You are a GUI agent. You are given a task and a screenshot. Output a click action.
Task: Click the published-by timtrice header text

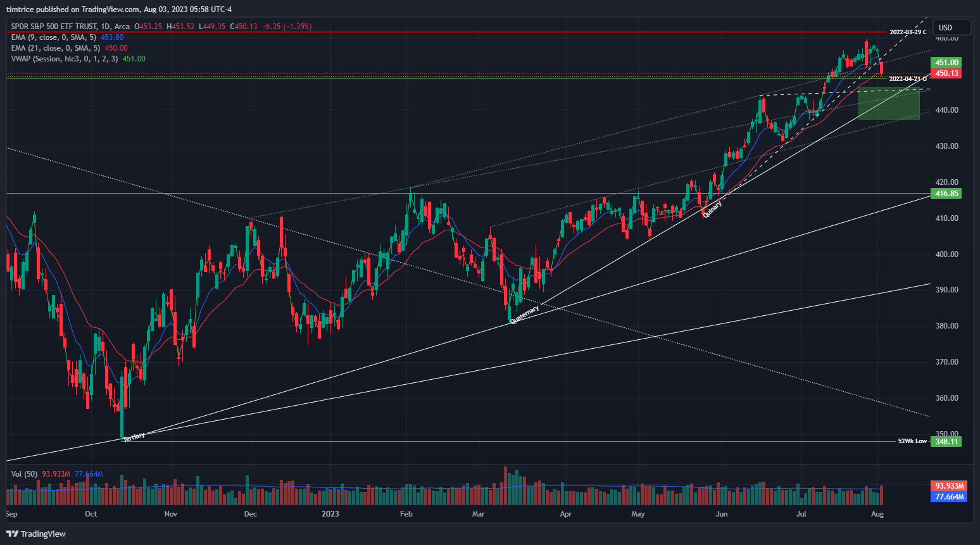coord(119,9)
